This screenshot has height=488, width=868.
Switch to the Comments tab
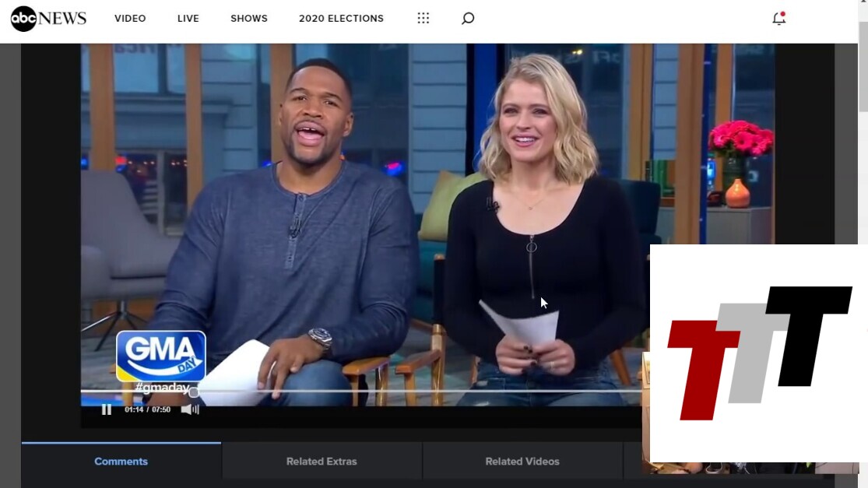[x=121, y=462]
